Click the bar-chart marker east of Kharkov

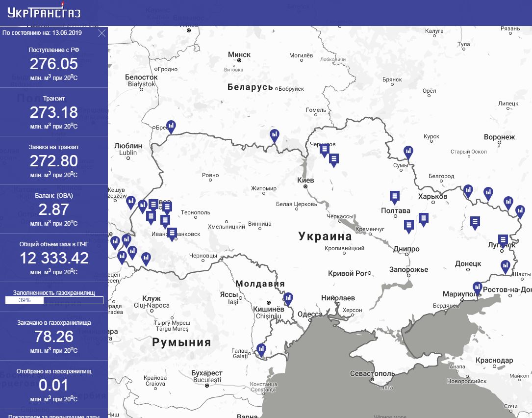tap(468, 191)
